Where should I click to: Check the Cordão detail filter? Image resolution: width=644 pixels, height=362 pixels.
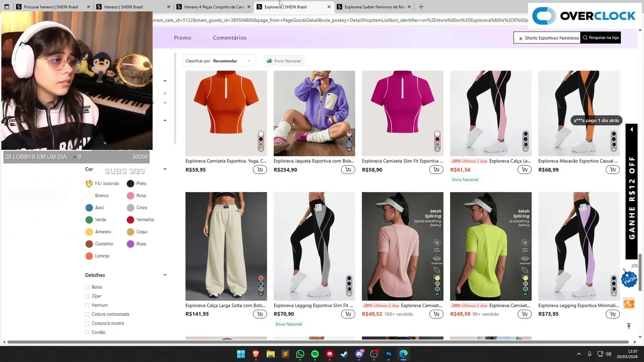(88, 332)
